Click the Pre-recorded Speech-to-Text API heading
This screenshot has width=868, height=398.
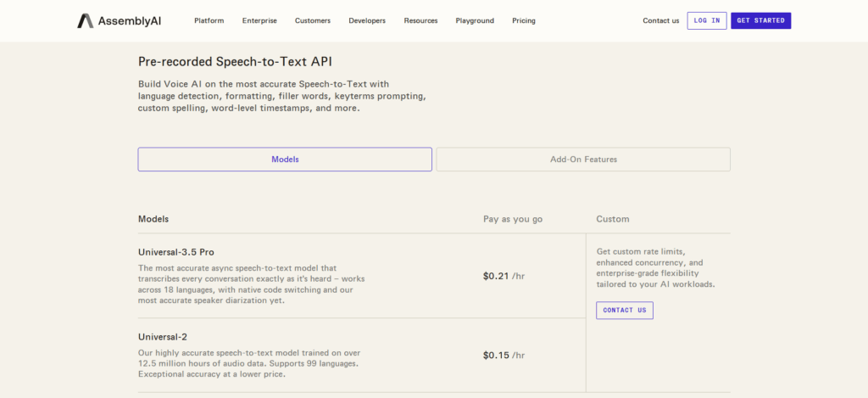[236, 62]
